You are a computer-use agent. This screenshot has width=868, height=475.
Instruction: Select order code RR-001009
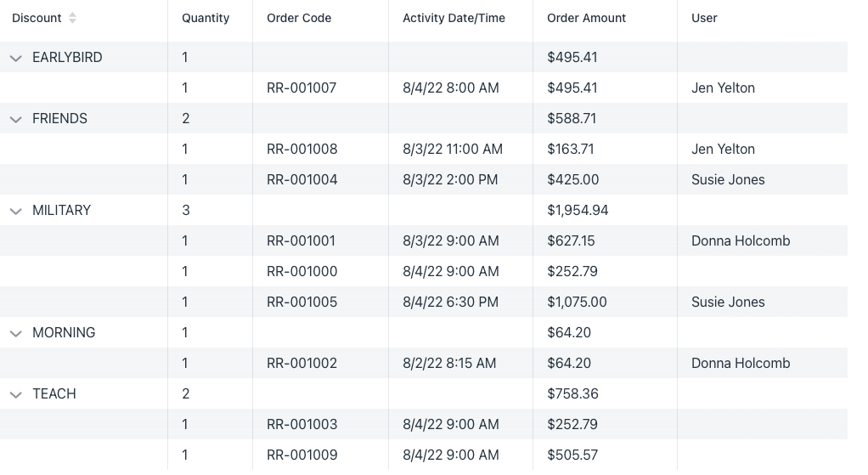point(302,455)
